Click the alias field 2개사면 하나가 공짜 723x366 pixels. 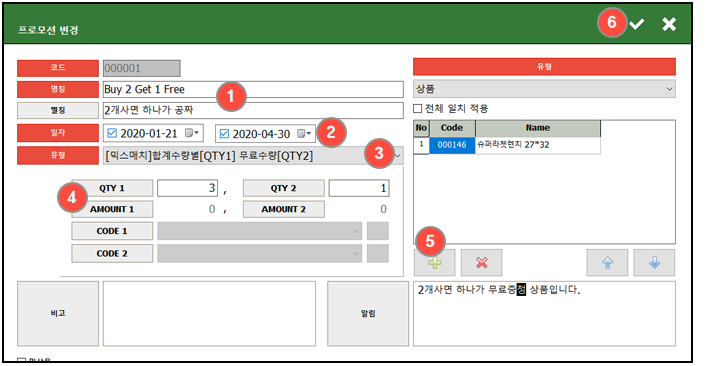click(x=253, y=111)
